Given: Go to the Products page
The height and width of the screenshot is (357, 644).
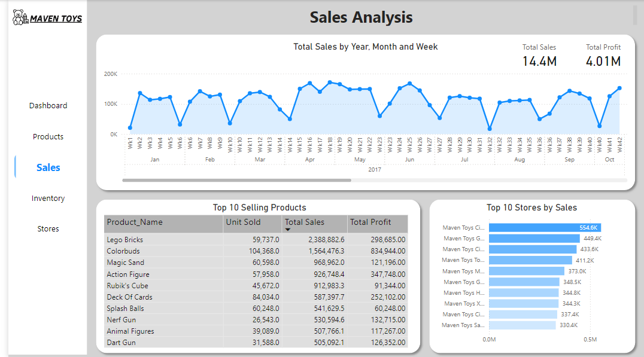Looking at the screenshot, I should point(48,137).
